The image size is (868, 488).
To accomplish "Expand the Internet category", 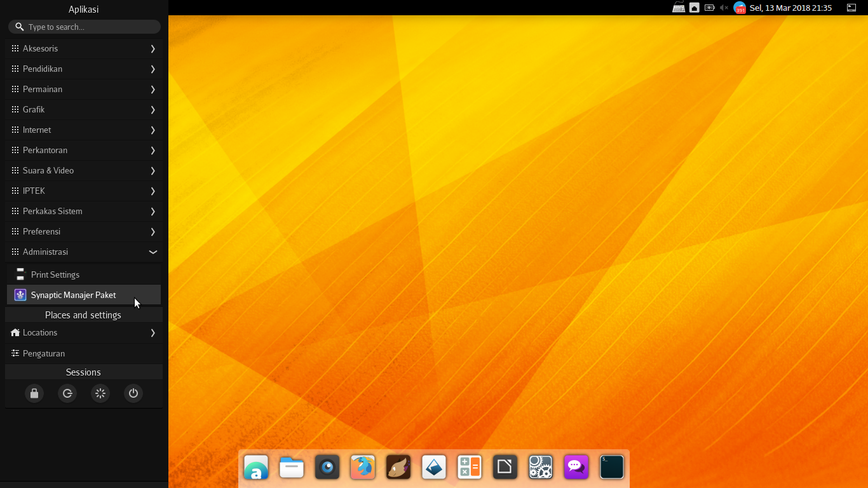I will [x=83, y=130].
